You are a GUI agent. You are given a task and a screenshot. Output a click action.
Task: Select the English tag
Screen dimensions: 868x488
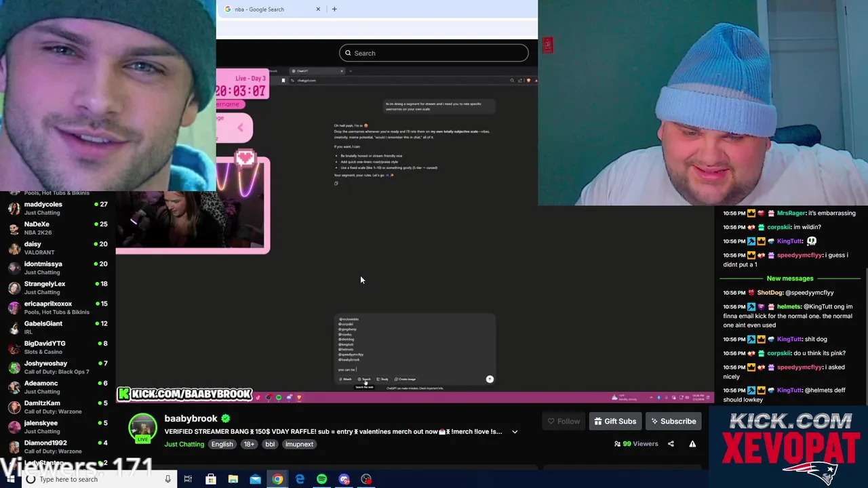tap(222, 445)
